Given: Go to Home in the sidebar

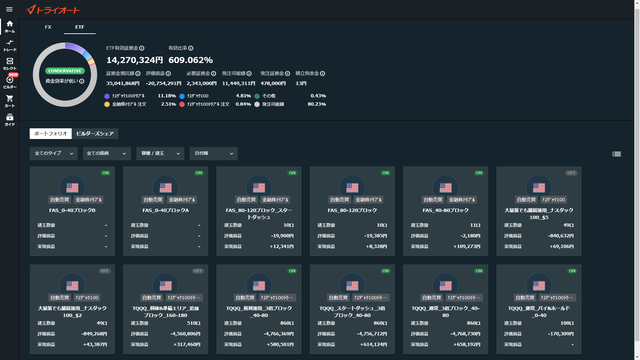Looking at the screenshot, I should [x=9, y=27].
